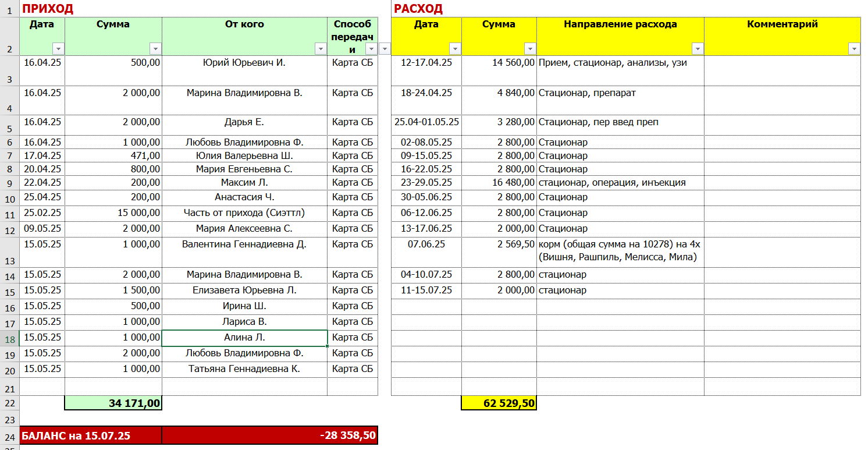Click the cell Часть от прихода (Сиэттл)
The width and height of the screenshot is (868, 450).
(244, 212)
